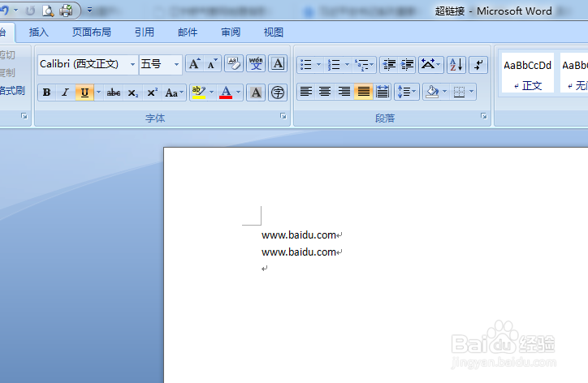
Task: Click the Borders button
Action: (459, 92)
